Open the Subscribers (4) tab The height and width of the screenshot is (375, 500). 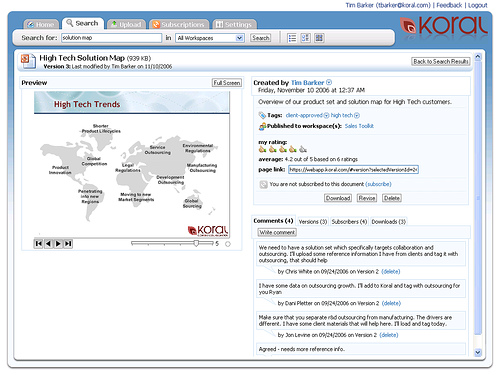point(349,222)
